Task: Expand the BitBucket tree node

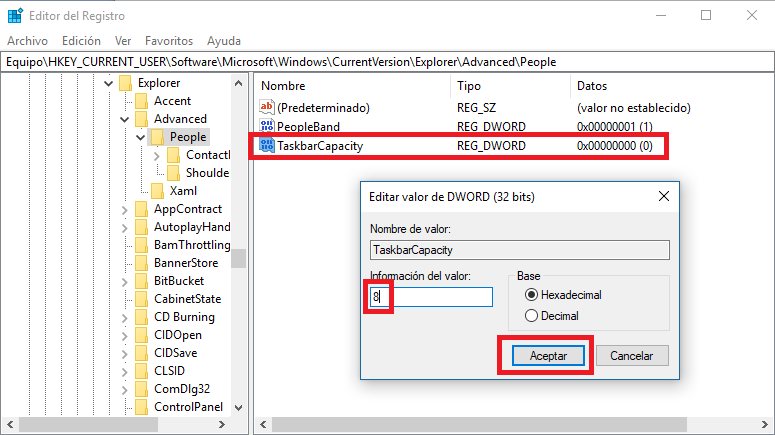Action: pyautogui.click(x=125, y=281)
